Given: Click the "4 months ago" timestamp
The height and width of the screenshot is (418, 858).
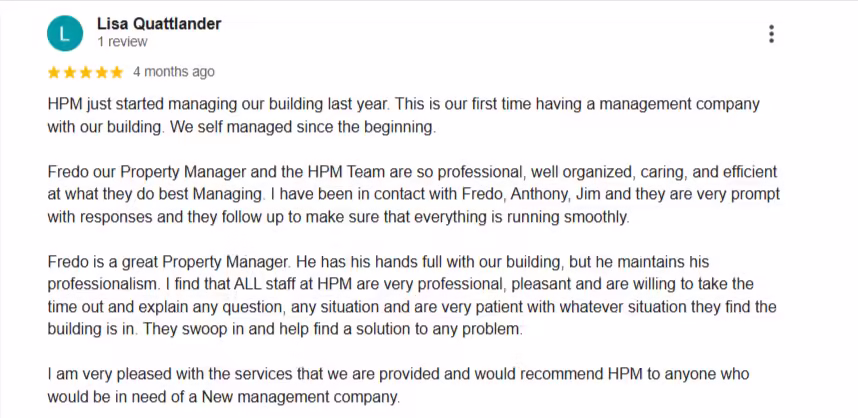Looking at the screenshot, I should point(173,72).
